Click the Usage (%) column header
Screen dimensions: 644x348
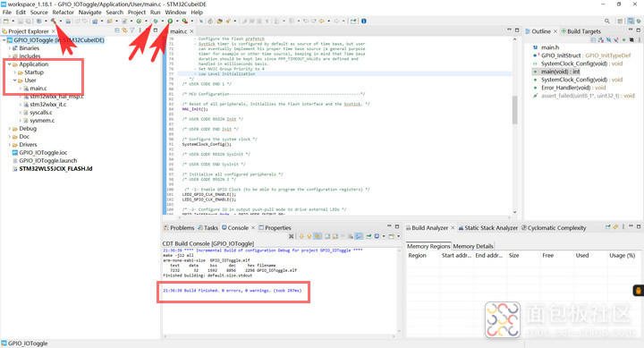point(623,256)
